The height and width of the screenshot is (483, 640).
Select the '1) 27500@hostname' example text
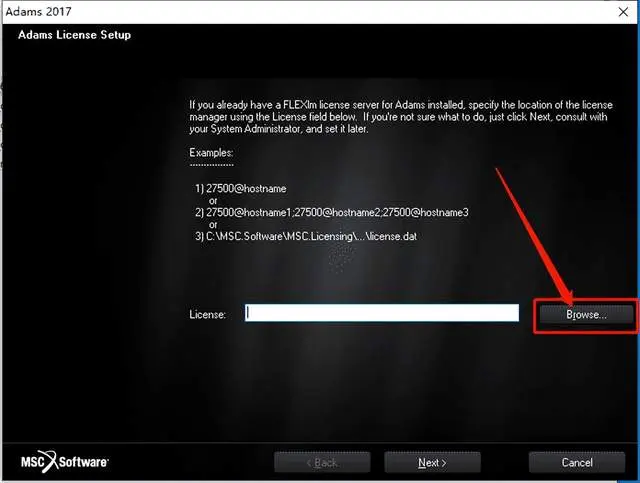(241, 189)
